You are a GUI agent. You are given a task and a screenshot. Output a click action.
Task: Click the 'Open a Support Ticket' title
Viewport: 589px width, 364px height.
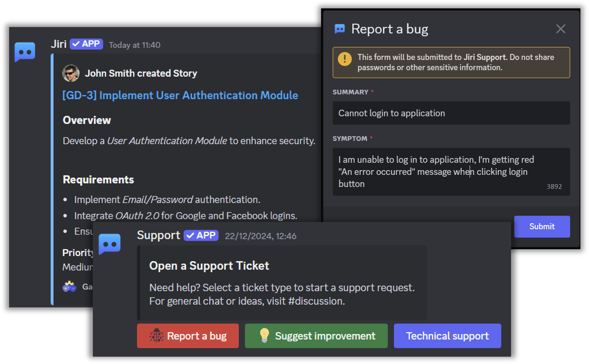coord(209,266)
